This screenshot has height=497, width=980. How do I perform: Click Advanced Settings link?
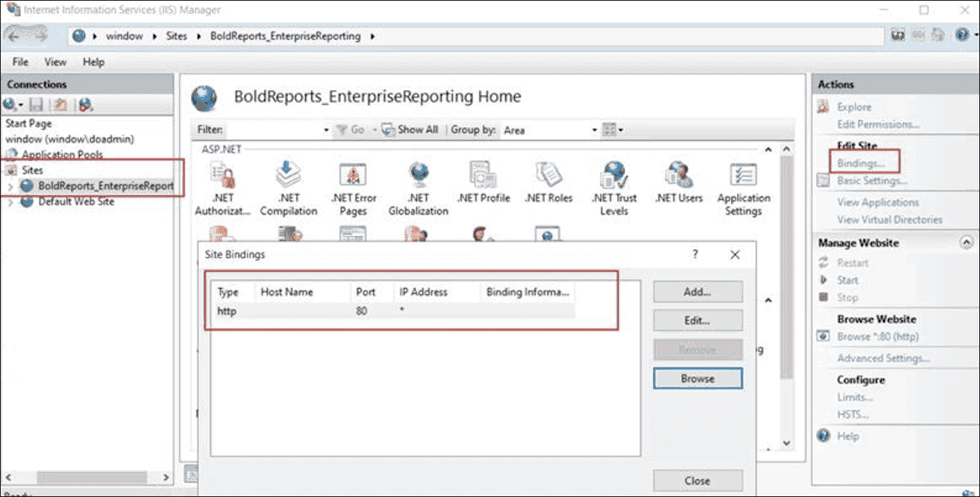(x=884, y=358)
